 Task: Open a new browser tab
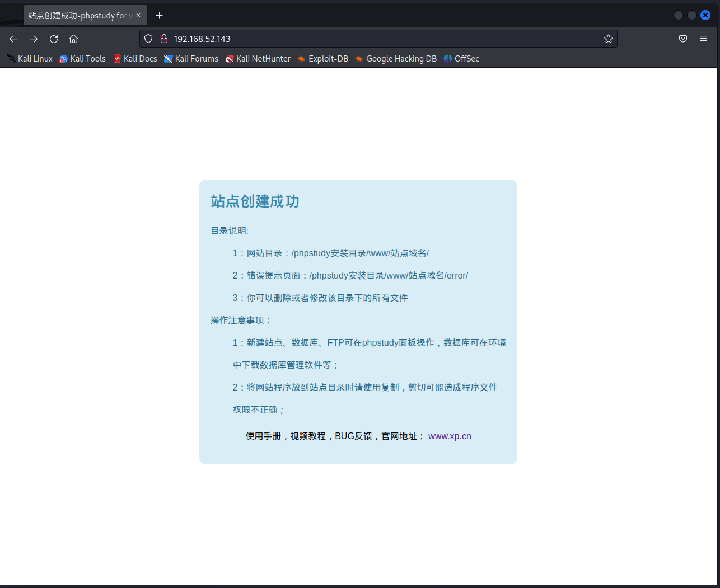point(159,16)
